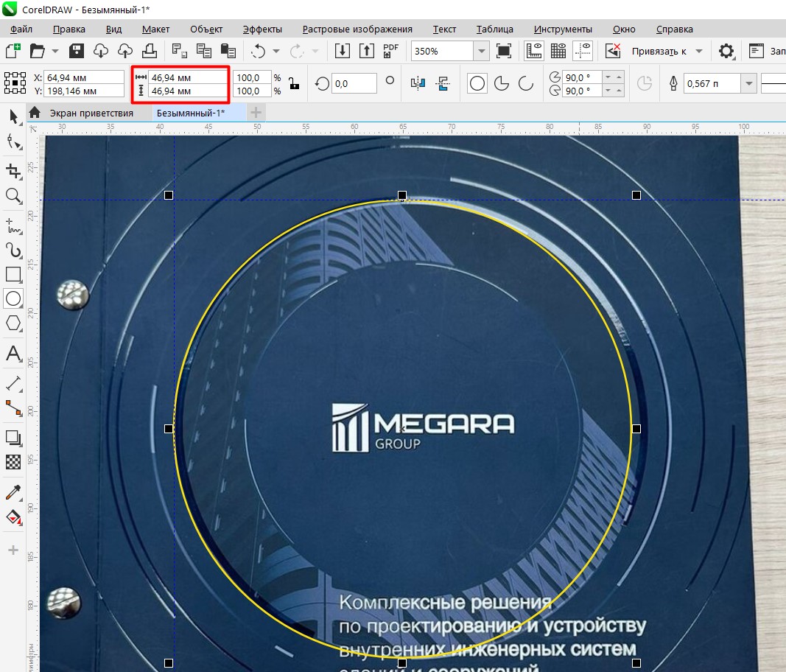Select the Transparency tool
786x672 pixels.
pyautogui.click(x=13, y=462)
